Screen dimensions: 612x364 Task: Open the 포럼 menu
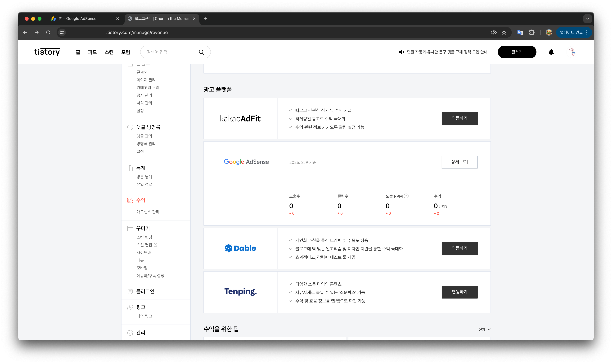coord(126,52)
